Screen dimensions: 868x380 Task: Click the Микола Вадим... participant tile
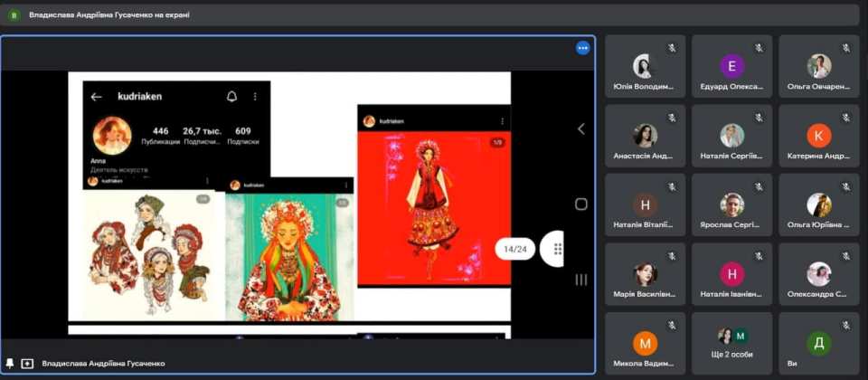[x=645, y=344]
